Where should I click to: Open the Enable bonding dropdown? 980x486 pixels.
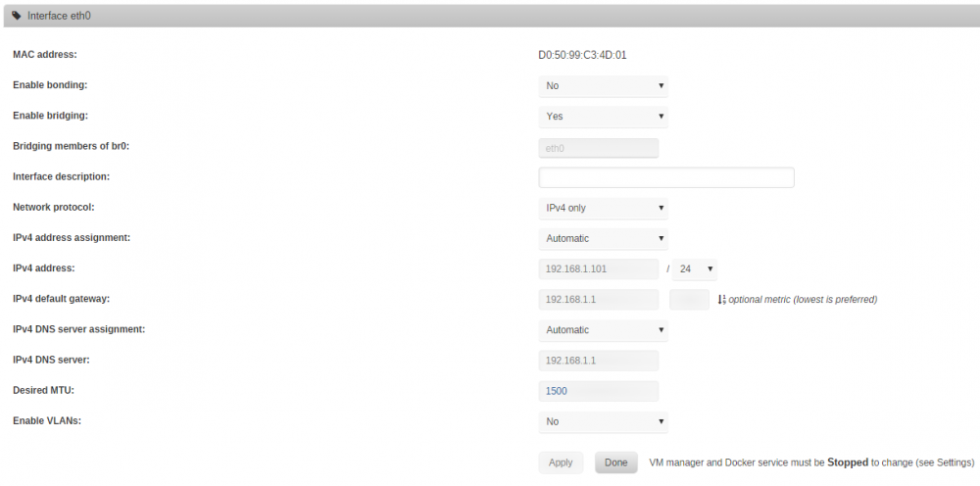click(x=603, y=86)
